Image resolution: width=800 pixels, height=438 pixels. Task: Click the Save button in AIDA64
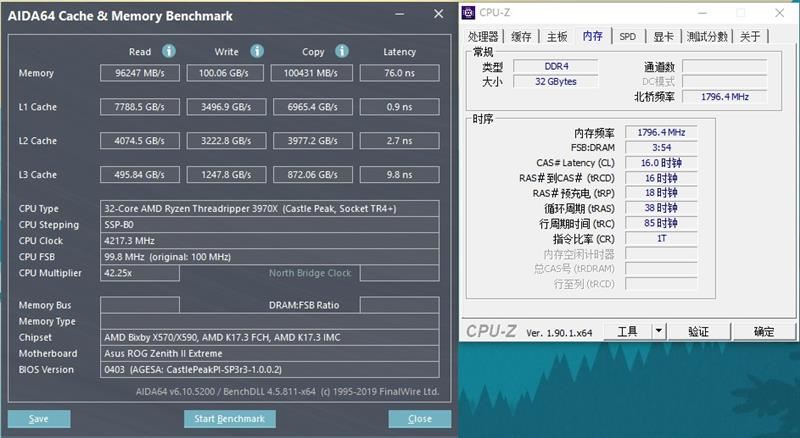(39, 419)
